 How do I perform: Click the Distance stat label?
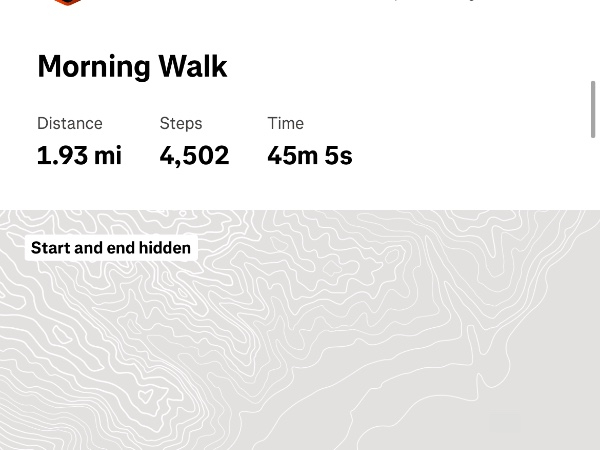click(70, 123)
